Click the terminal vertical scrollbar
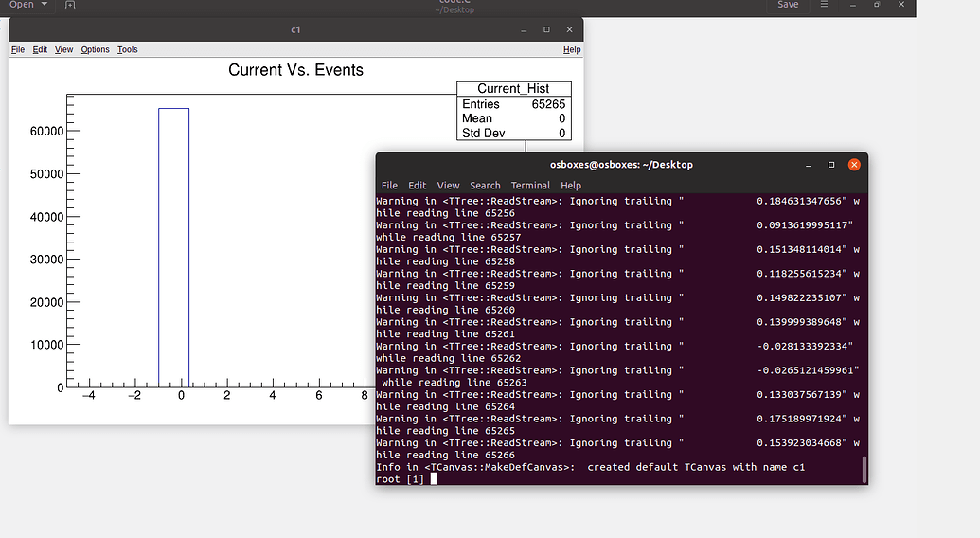The width and height of the screenshot is (980, 538). coord(864,468)
